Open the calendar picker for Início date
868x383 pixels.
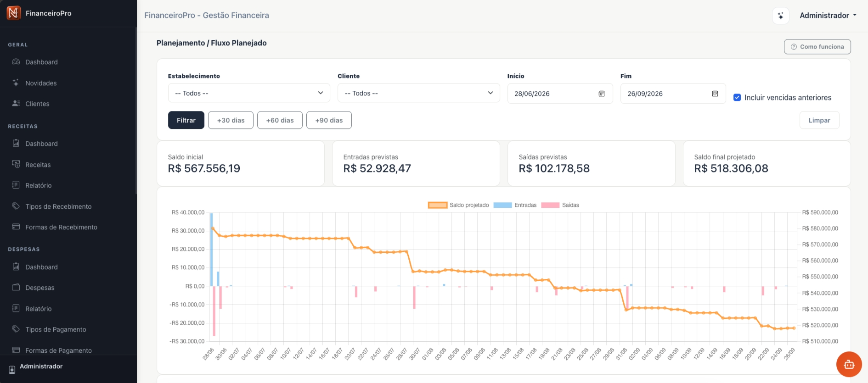[x=602, y=94]
